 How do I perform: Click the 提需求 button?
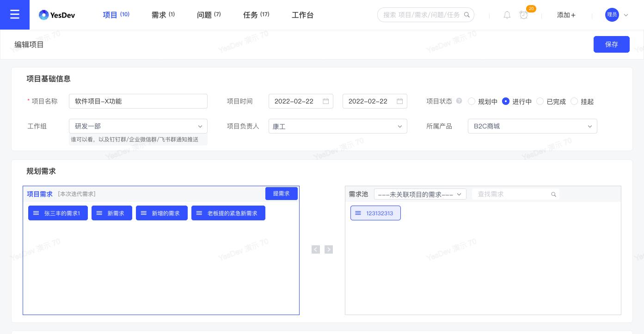[282, 194]
